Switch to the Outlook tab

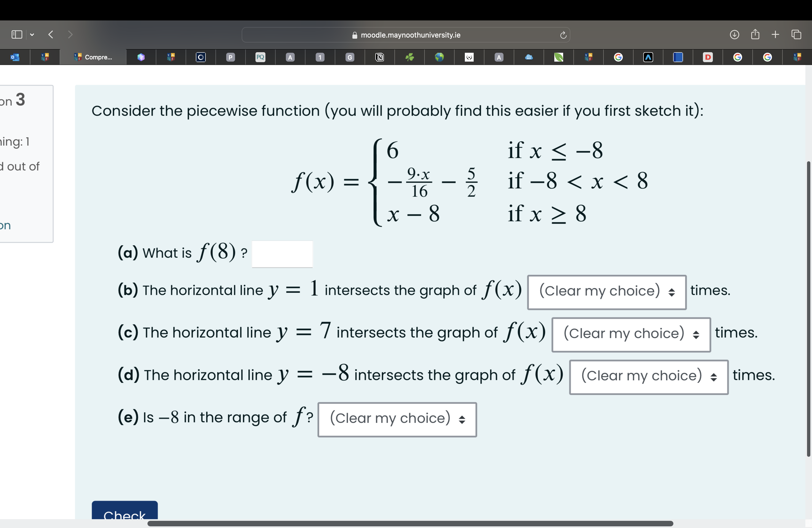[x=15, y=57]
